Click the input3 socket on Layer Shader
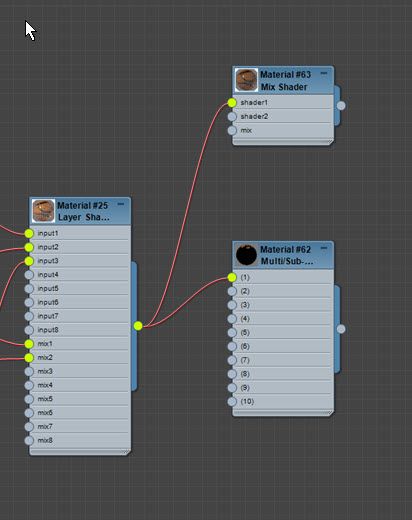 pyautogui.click(x=29, y=261)
